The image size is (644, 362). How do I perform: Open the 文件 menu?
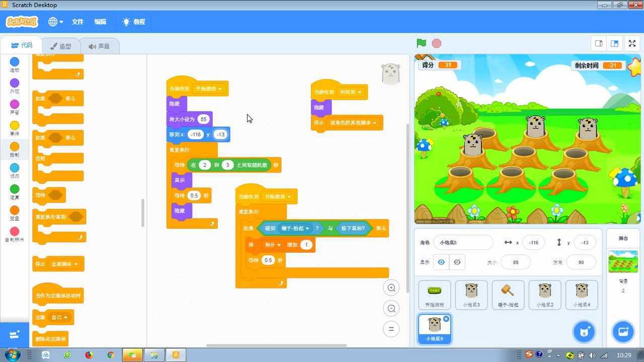tap(77, 22)
